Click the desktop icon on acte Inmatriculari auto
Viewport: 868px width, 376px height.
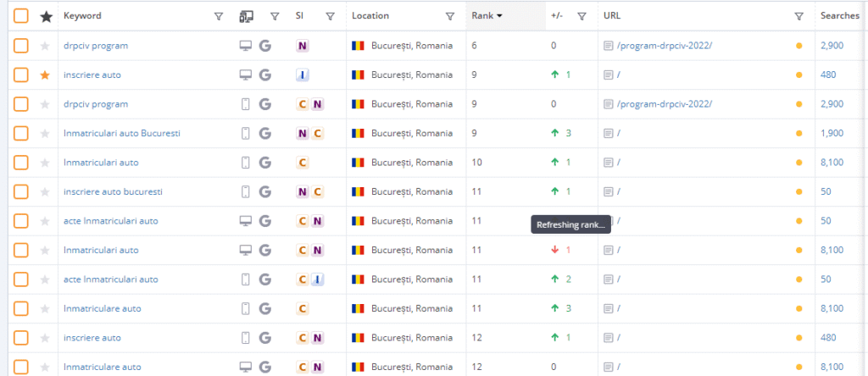pyautogui.click(x=246, y=221)
